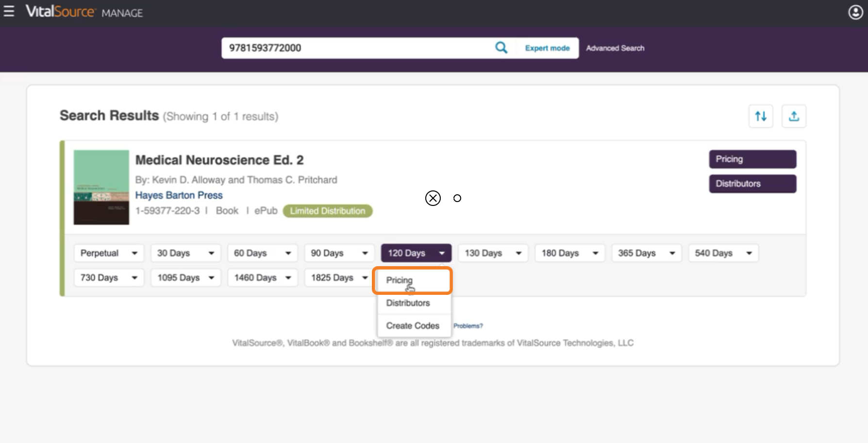868x443 pixels.
Task: Click the ISBN search input field
Action: (359, 48)
